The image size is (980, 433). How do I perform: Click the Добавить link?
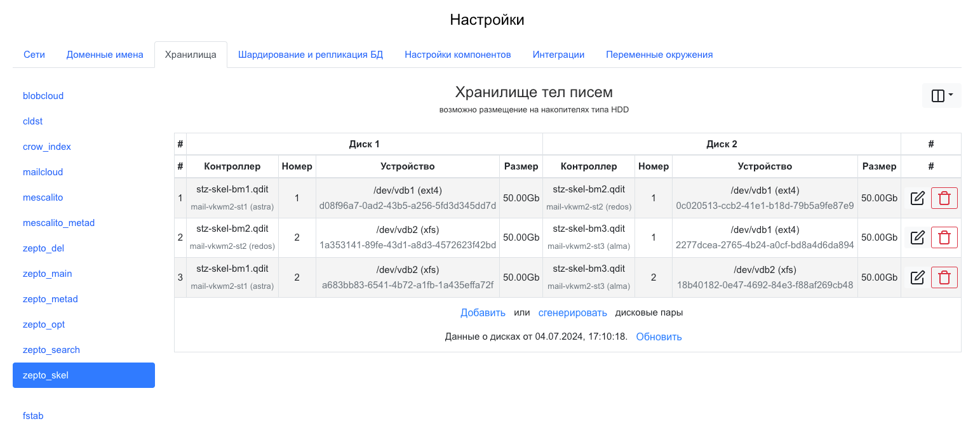point(483,312)
